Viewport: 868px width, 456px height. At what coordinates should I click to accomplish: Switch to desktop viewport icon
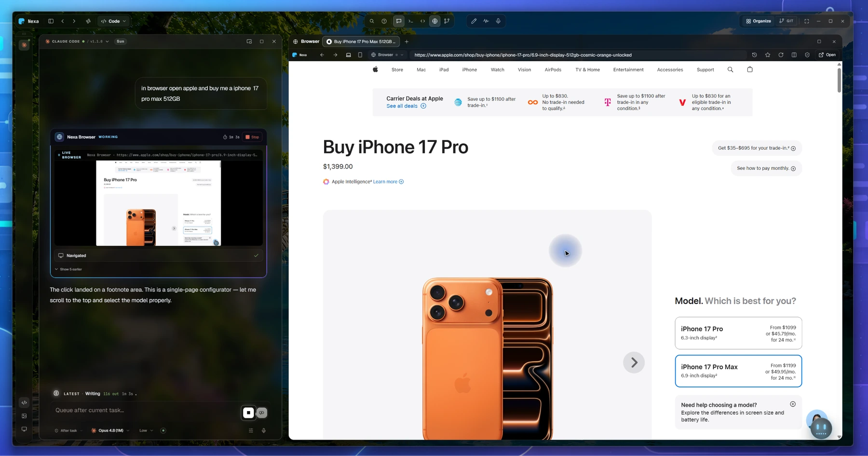coord(349,55)
